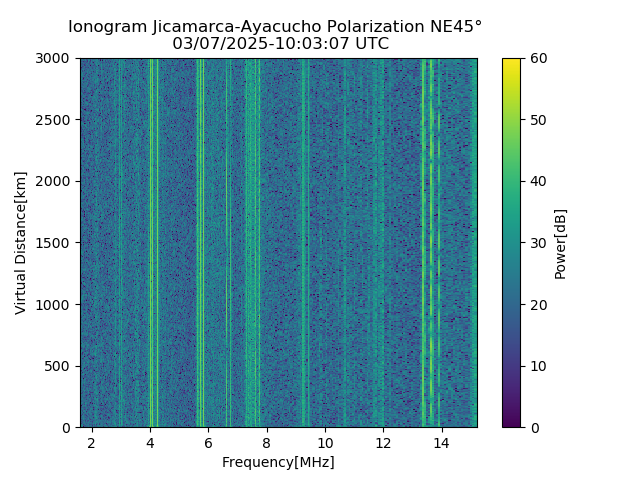
Task: Click the yellow top end of the colorbar
Action: click(511, 63)
